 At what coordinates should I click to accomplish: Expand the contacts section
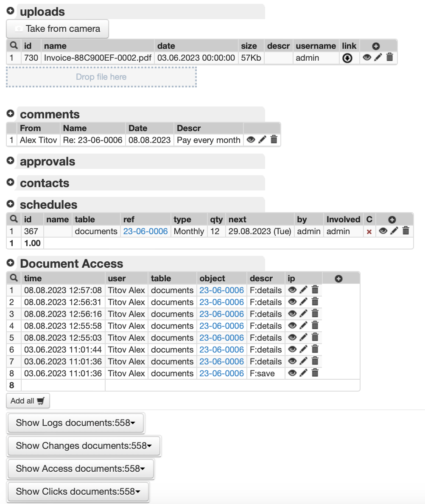11,182
